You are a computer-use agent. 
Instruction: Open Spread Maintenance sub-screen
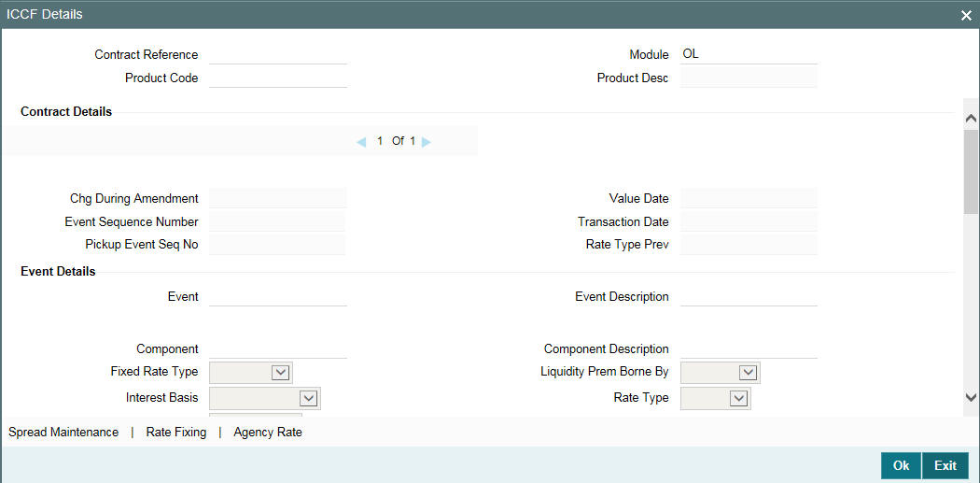coord(63,433)
